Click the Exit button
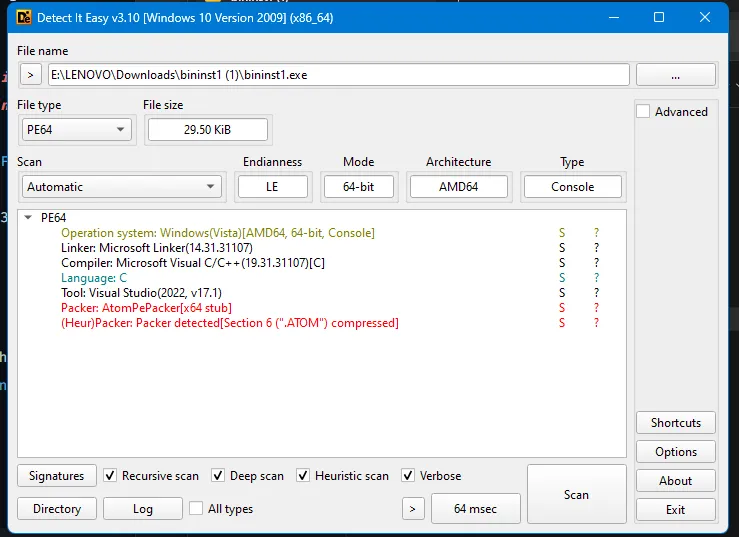 (x=676, y=510)
